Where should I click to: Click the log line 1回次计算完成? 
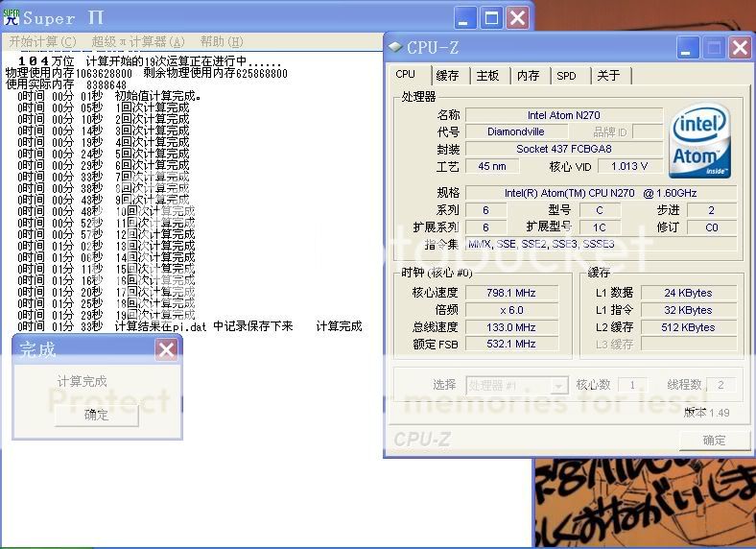tap(104, 107)
